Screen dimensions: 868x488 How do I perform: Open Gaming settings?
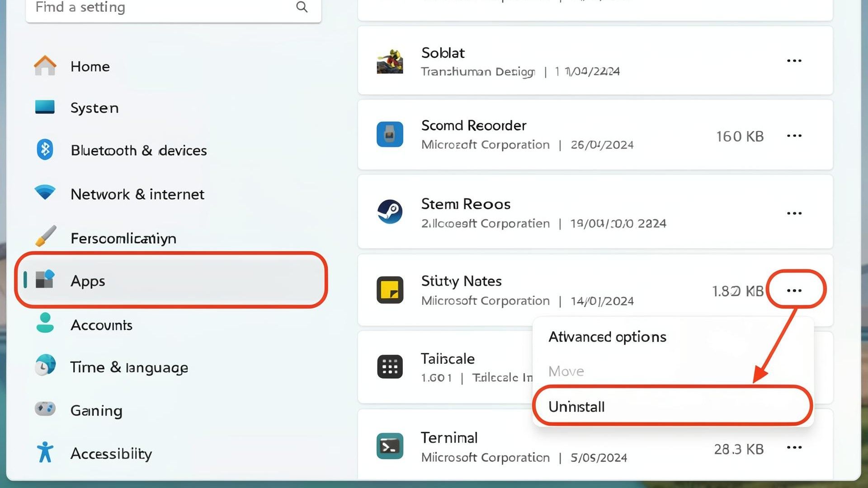(x=96, y=410)
